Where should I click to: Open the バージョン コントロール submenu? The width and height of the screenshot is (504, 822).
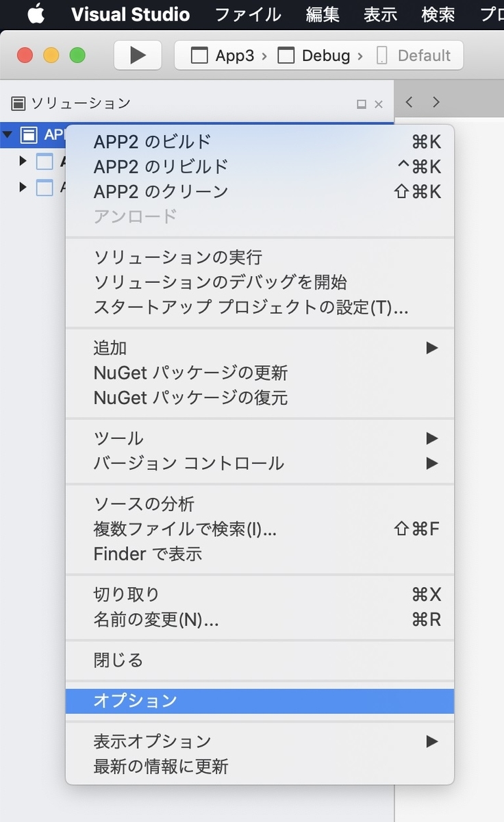point(260,463)
